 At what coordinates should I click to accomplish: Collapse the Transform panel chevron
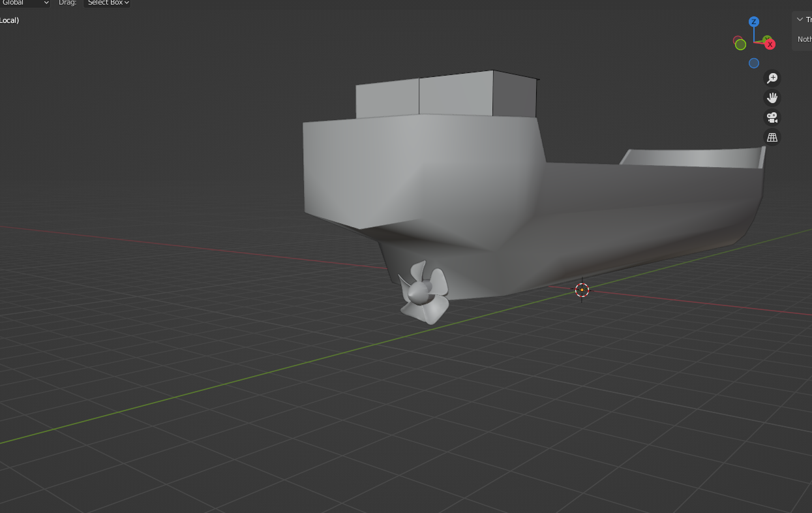tap(800, 20)
